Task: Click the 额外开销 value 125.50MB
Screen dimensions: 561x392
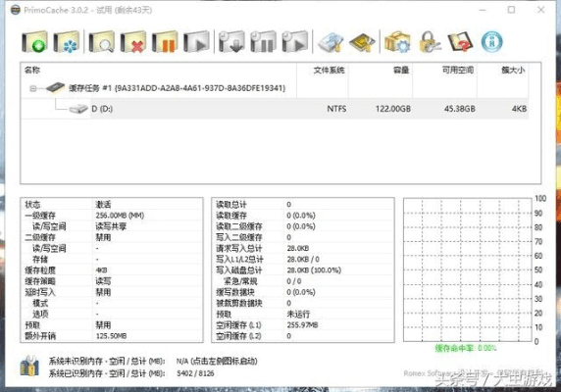Action: pyautogui.click(x=111, y=336)
